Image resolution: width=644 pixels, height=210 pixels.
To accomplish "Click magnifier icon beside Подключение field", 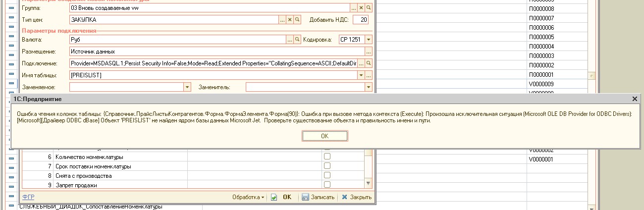I will click(369, 63).
